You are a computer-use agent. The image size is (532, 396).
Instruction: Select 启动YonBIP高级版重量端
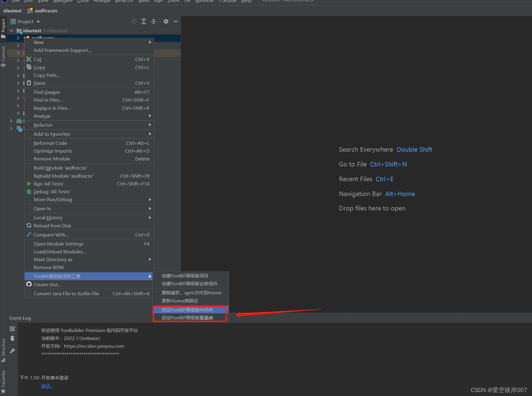click(191, 318)
